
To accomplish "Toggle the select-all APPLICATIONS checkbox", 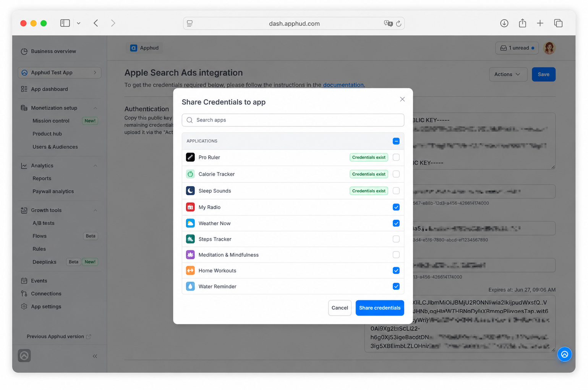I will (x=396, y=141).
